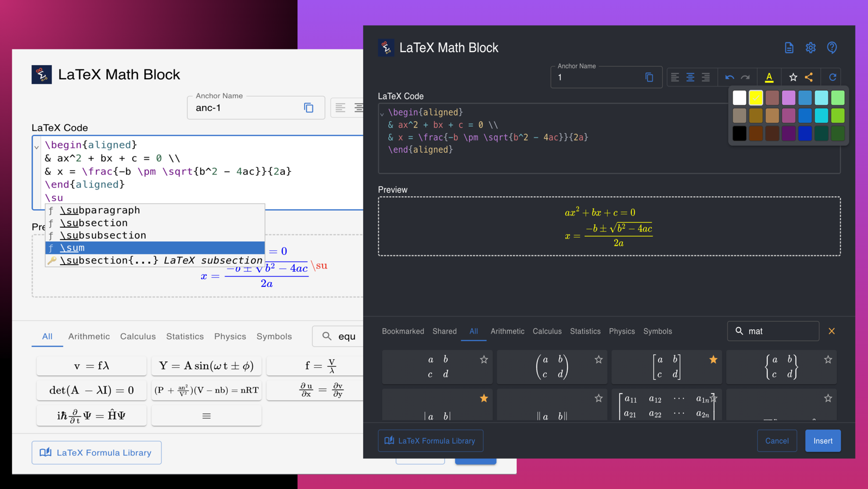Choose \subparagraph from autocomplete list
The height and width of the screenshot is (489, 868).
155,210
